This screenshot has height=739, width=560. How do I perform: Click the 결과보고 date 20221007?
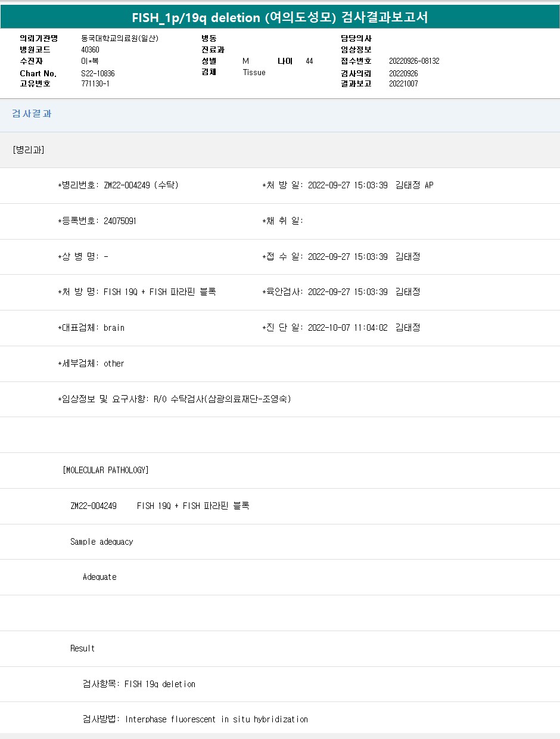point(403,83)
